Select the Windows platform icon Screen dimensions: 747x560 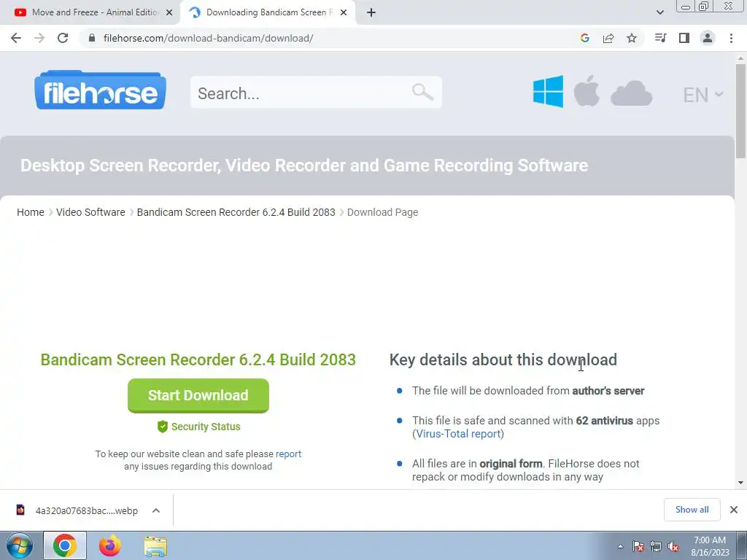tap(549, 91)
